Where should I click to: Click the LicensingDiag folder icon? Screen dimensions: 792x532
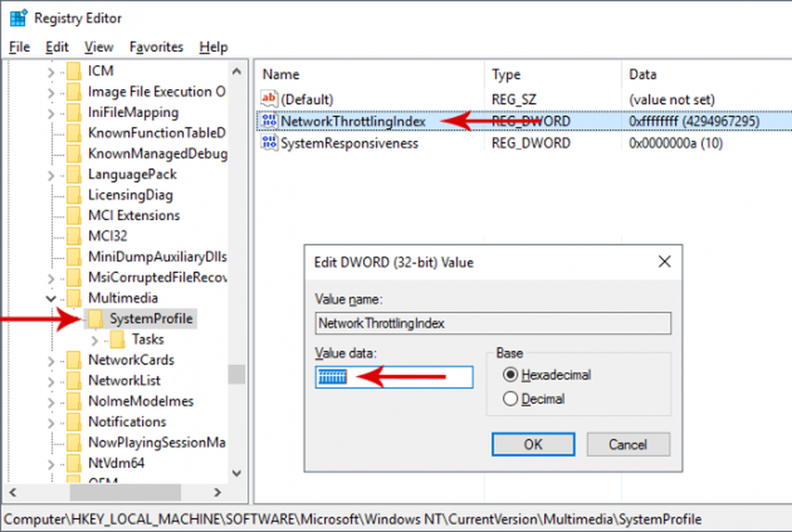74,195
